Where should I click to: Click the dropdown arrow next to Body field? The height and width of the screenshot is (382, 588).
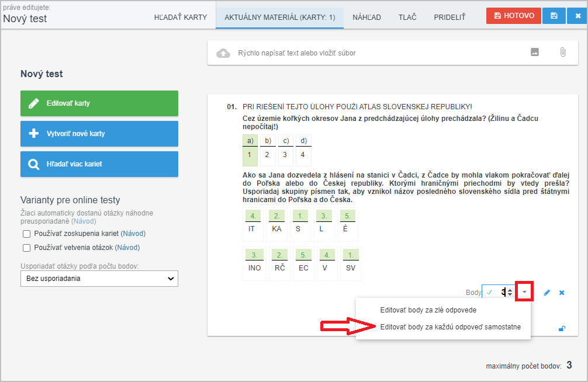524,292
